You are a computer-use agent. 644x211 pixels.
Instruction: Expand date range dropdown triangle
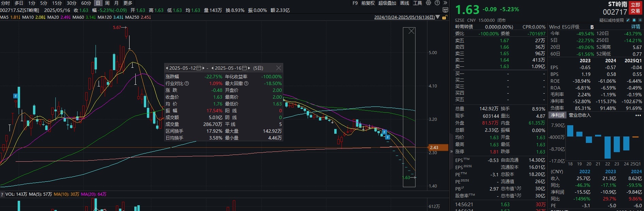pyautogui.click(x=438, y=17)
